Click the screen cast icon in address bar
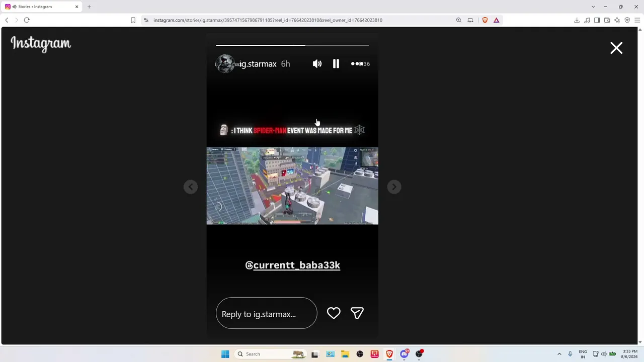Screen dimensions: 644x362 [x=470, y=20]
